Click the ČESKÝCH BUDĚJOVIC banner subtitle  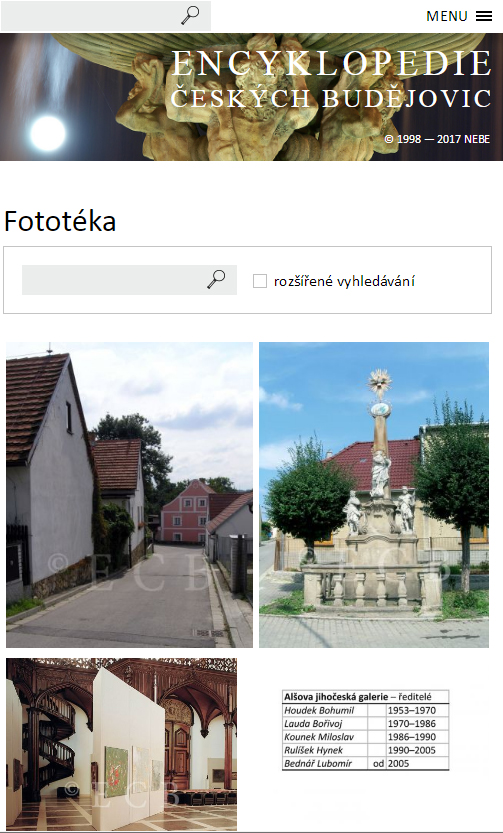coord(331,99)
